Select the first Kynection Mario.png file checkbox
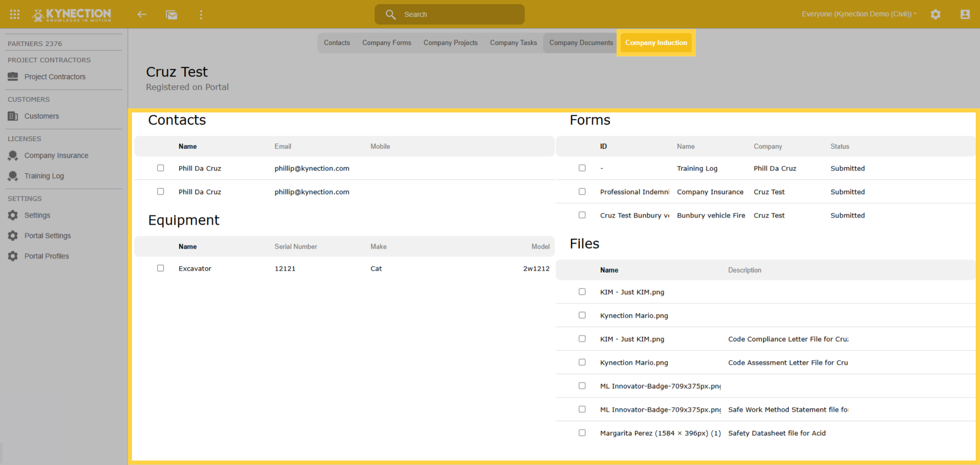This screenshot has width=980, height=465. (582, 315)
